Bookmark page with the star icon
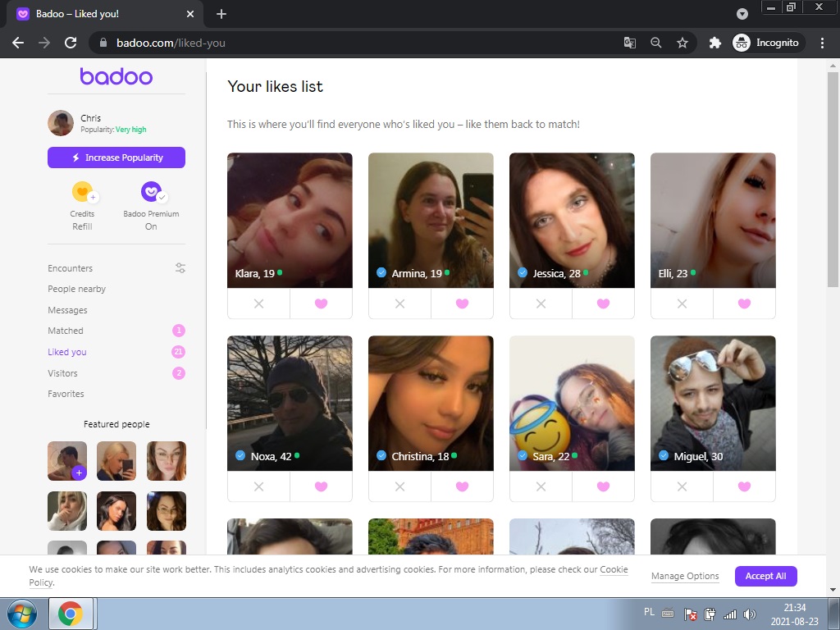840x630 pixels. [x=682, y=43]
